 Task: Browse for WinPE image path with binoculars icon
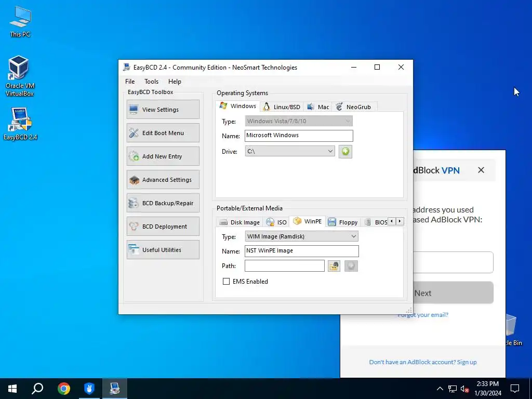click(334, 265)
